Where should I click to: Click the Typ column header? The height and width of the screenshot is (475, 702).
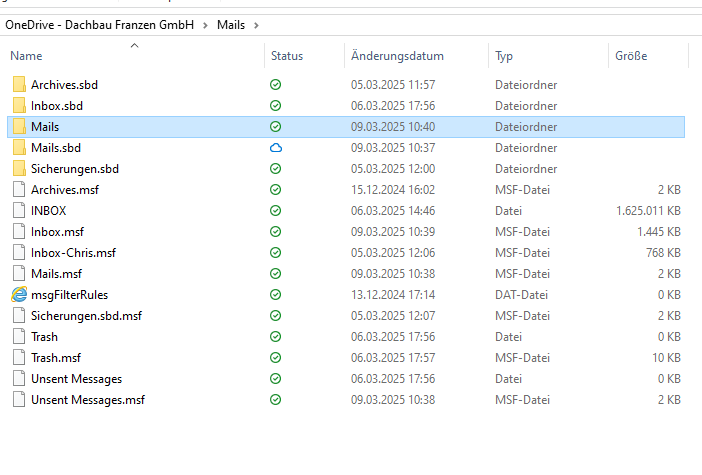tap(504, 56)
